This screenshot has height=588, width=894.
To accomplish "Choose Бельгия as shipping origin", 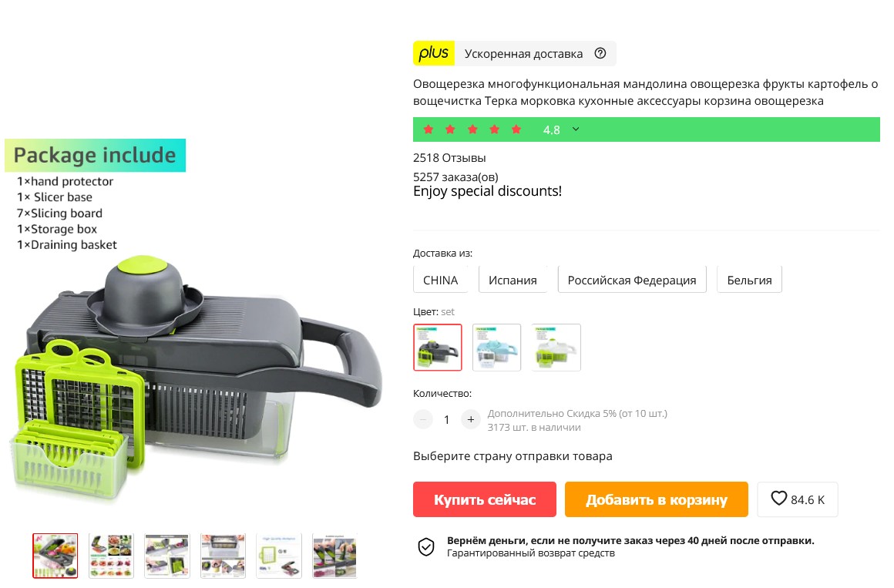I will (x=749, y=280).
